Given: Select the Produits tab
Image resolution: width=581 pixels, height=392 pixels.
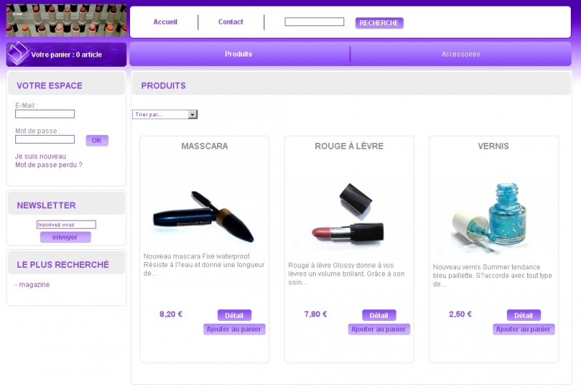Looking at the screenshot, I should (x=239, y=54).
